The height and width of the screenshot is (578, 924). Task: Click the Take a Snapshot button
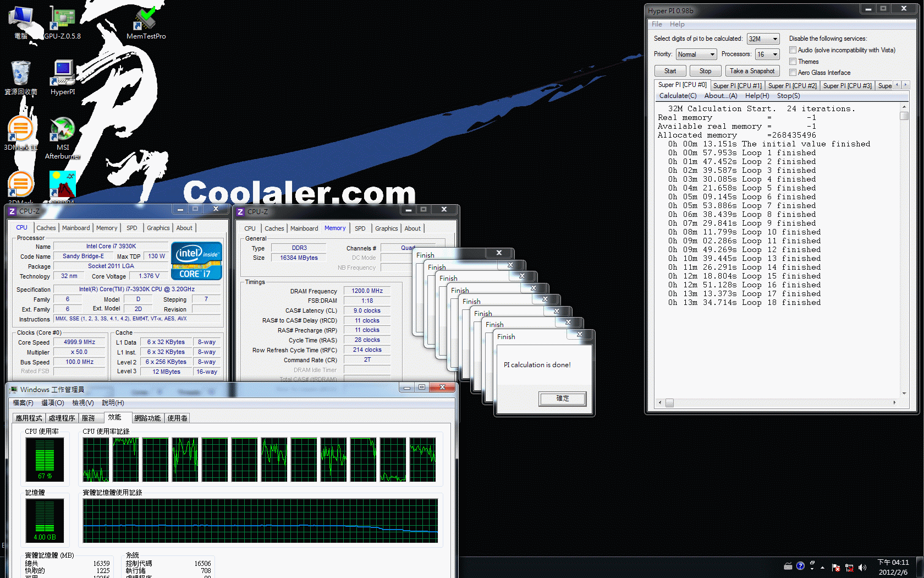(752, 71)
